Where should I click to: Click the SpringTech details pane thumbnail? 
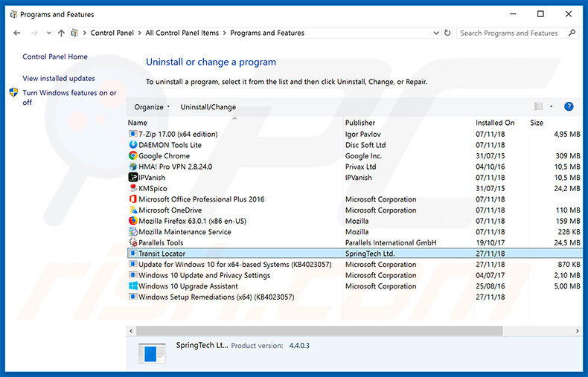[x=152, y=353]
